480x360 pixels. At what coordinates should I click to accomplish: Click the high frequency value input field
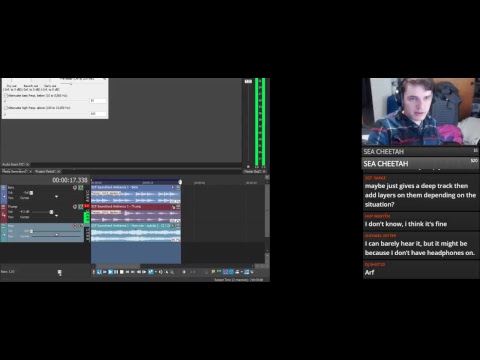click(98, 114)
